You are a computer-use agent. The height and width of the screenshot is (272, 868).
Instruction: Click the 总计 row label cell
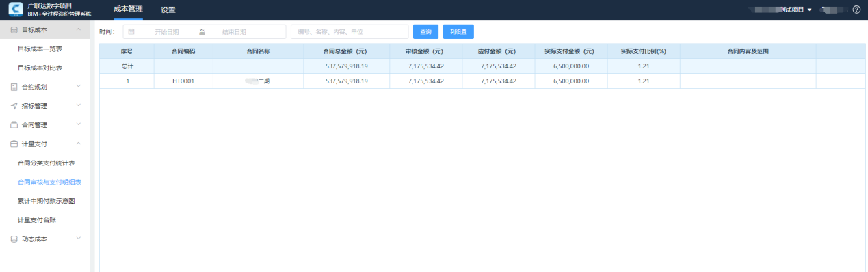[x=127, y=66]
